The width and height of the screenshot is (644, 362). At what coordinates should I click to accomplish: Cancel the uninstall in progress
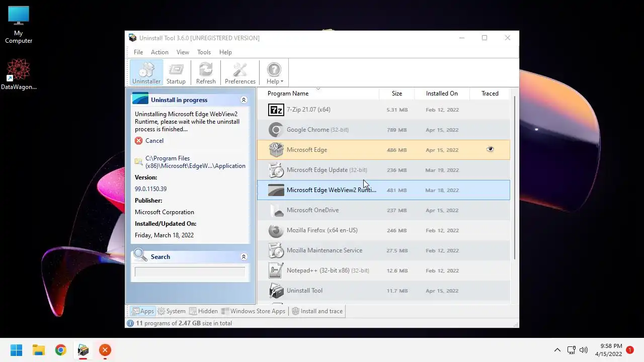click(154, 141)
